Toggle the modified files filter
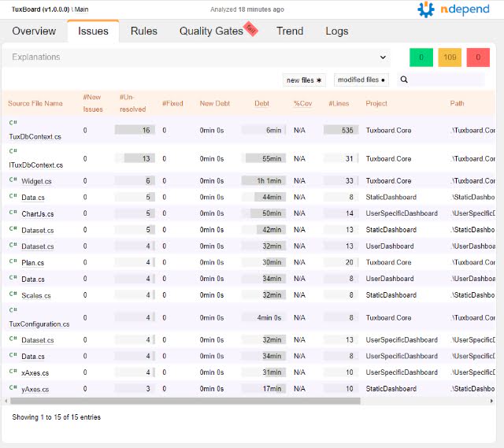Viewport: 504px width, 448px height. 361,80
